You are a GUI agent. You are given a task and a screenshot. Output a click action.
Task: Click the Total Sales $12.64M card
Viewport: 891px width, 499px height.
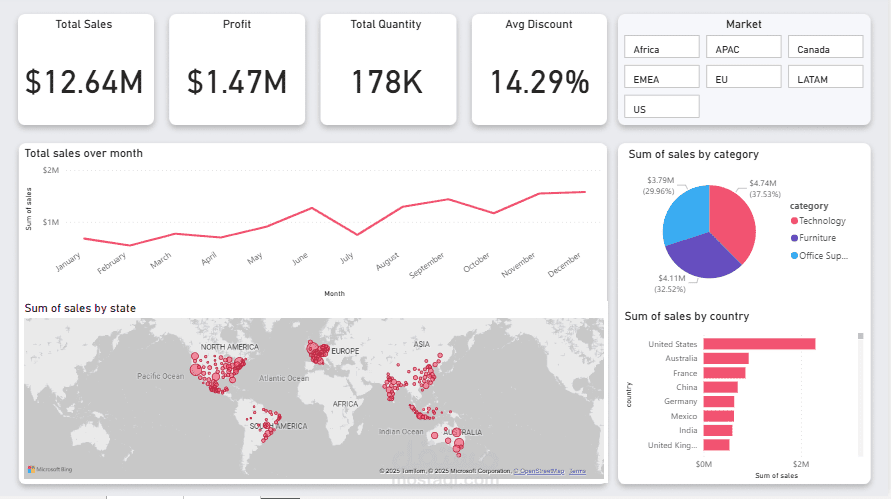coord(86,69)
